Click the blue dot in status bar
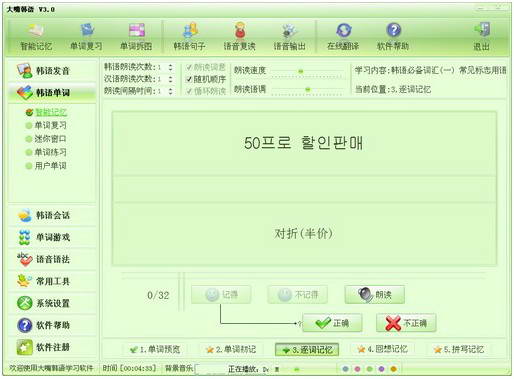 point(346,369)
